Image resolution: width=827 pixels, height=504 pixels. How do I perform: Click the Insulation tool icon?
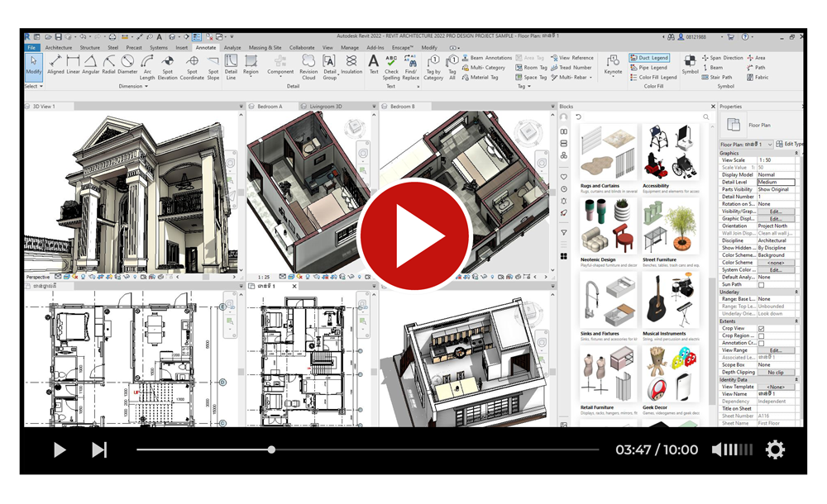[351, 65]
